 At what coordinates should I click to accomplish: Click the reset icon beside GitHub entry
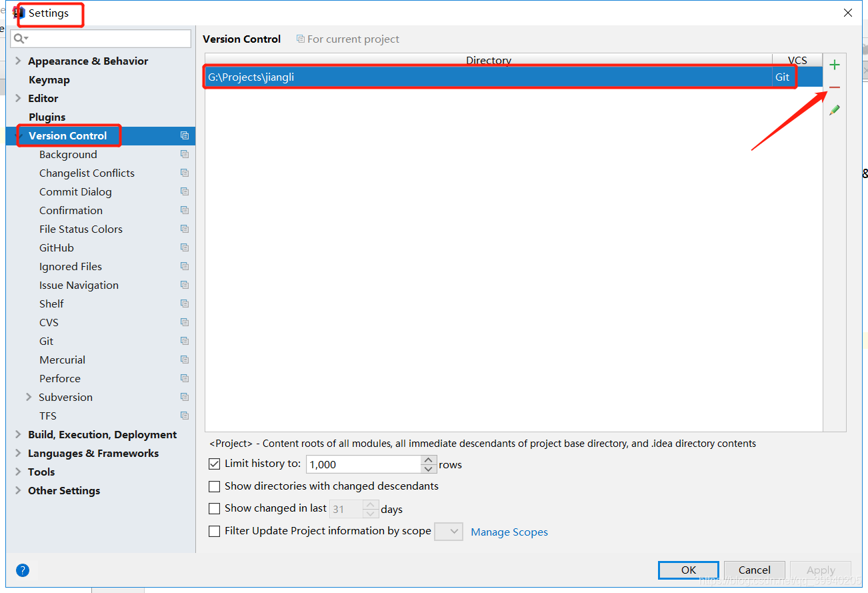click(185, 247)
